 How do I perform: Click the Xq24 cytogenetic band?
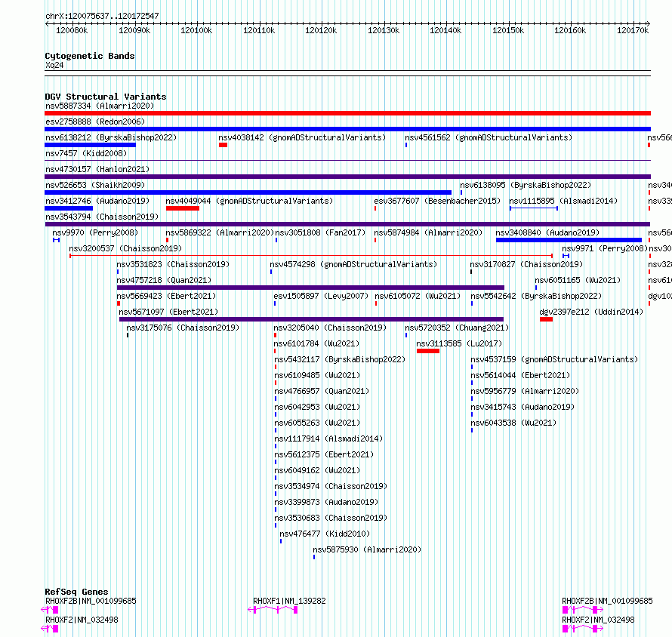(347, 73)
